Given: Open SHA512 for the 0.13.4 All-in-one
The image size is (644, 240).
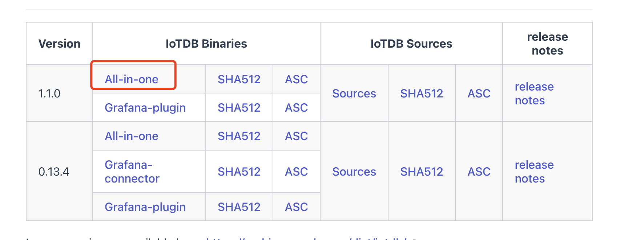Looking at the screenshot, I should click(x=239, y=136).
